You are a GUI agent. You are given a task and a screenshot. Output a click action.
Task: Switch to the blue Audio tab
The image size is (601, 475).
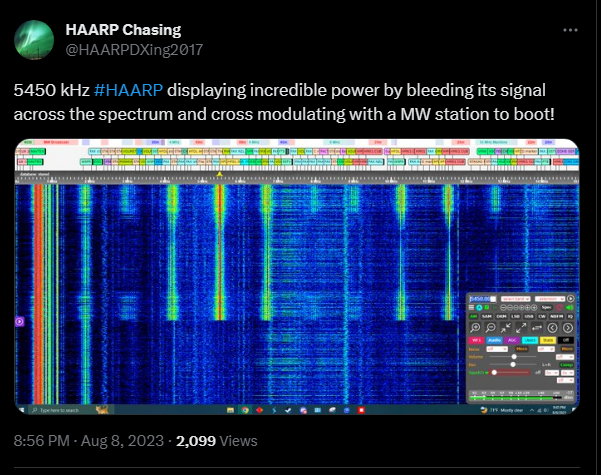tap(494, 340)
